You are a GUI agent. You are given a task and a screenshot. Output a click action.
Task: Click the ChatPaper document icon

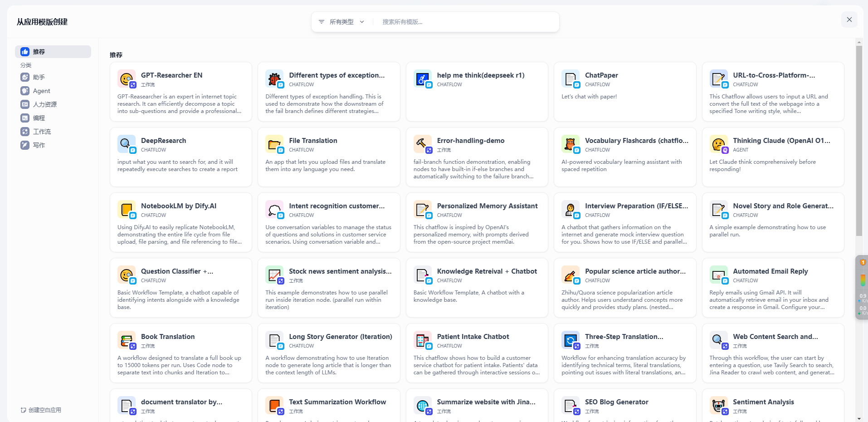pos(571,79)
